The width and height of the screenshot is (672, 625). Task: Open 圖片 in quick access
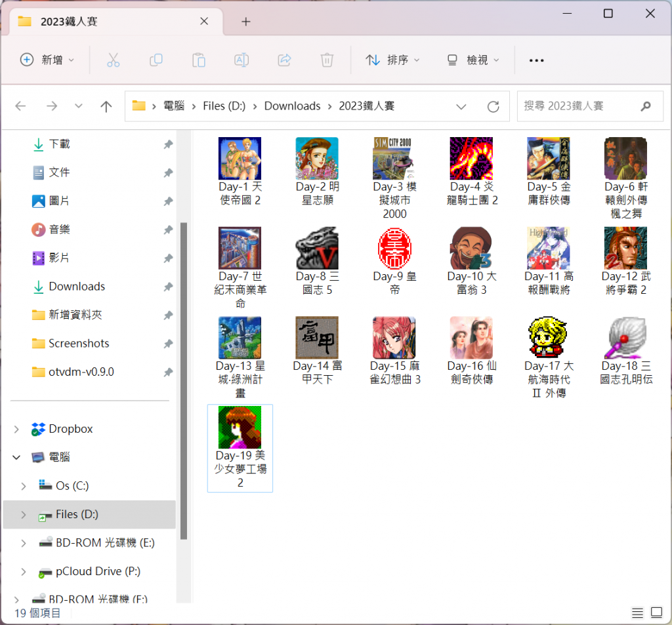click(58, 201)
